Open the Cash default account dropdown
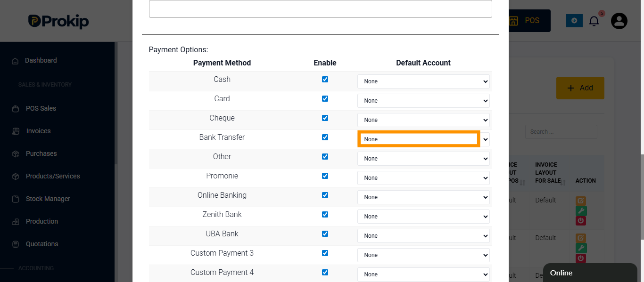Screen dimensions: 644x282 [x=423, y=81]
